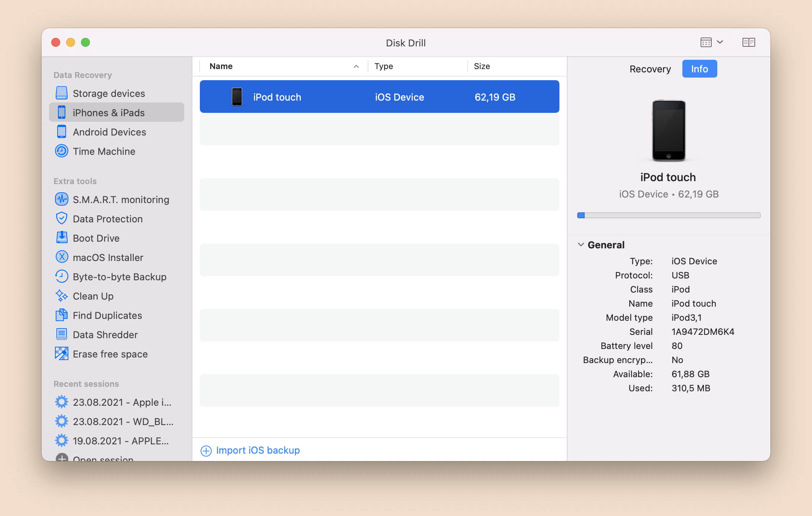This screenshot has width=812, height=516.
Task: Select iPhones & iPads in sidebar
Action: 117,112
